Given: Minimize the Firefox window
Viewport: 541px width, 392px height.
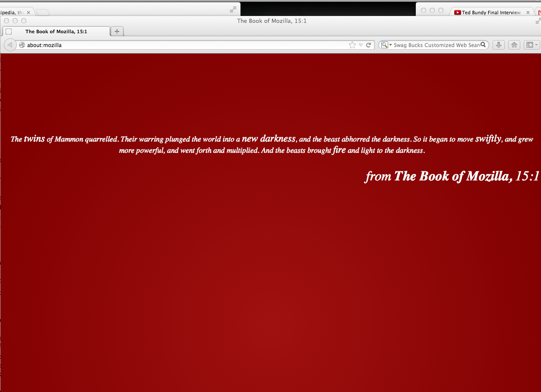Looking at the screenshot, I should 15,21.
